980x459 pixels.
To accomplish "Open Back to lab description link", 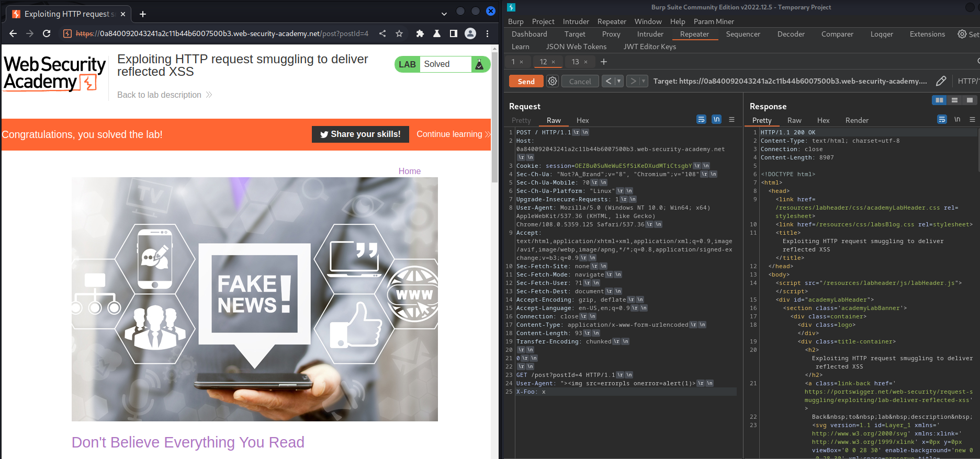I will pos(164,95).
